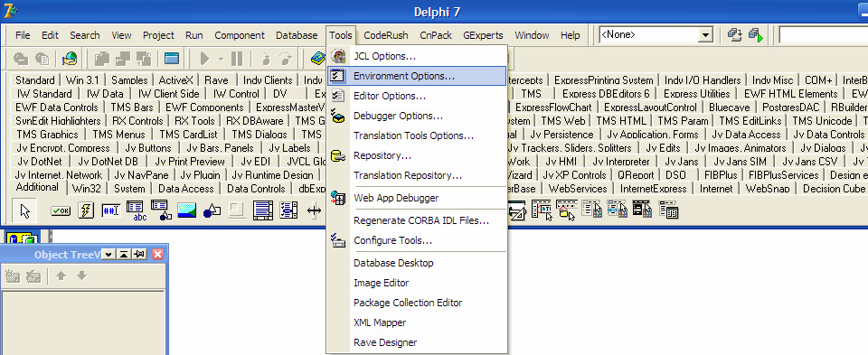Select the Splitter double-arrow component
Image resolution: width=868 pixels, height=355 pixels.
pyautogui.click(x=314, y=210)
